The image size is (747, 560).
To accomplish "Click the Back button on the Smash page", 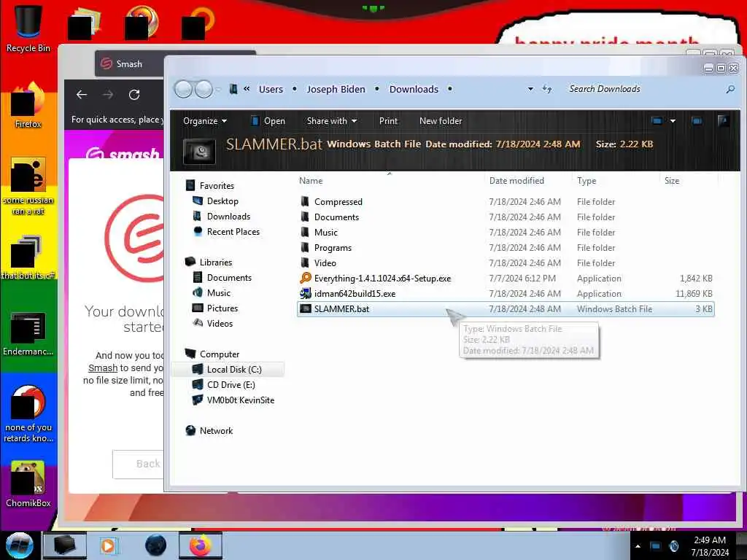I will point(138,464).
